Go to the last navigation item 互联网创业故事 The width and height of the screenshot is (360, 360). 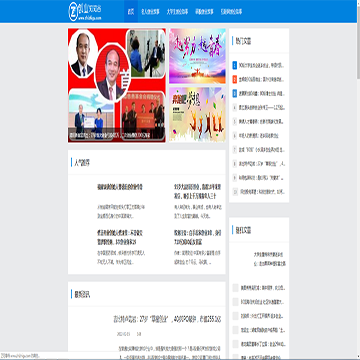(x=231, y=12)
